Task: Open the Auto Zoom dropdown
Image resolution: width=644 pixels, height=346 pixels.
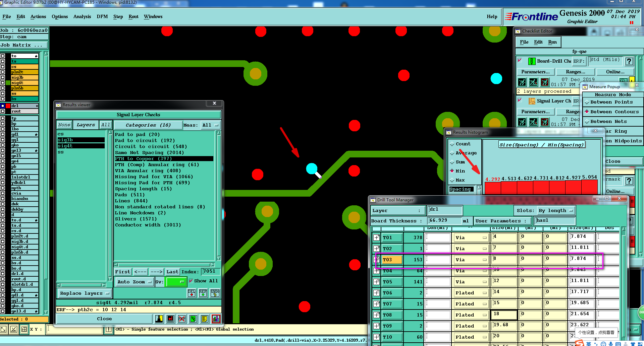Action: tap(135, 282)
